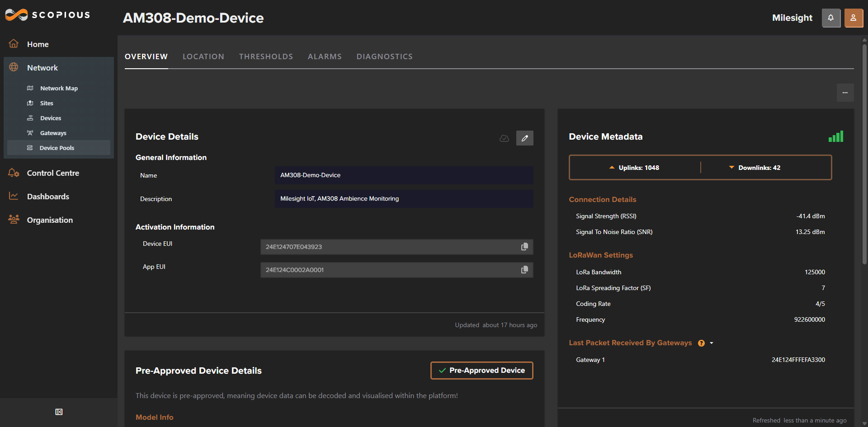Screen dimensions: 868x427
Task: Click Updated about 17 hours ago text
Action: click(x=496, y=325)
